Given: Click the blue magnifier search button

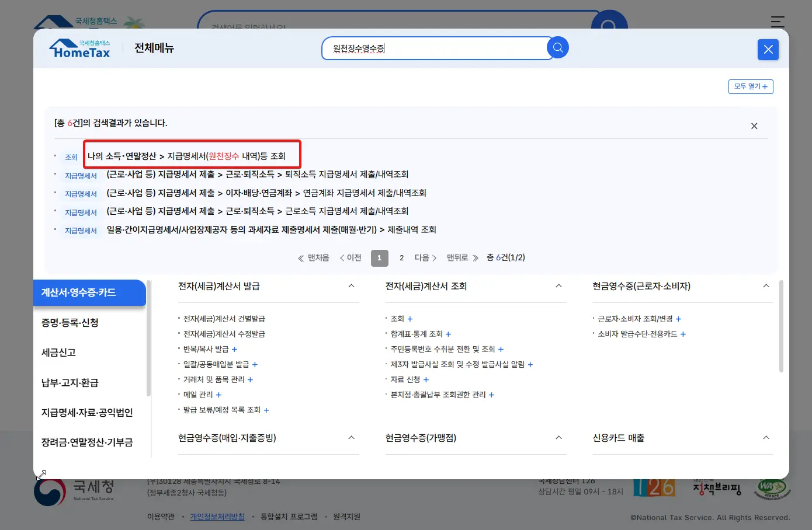Looking at the screenshot, I should point(558,48).
